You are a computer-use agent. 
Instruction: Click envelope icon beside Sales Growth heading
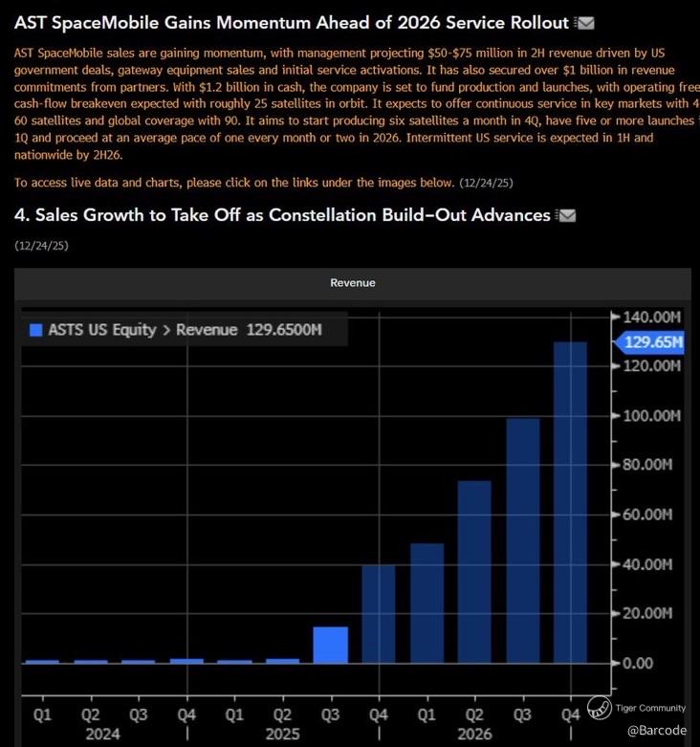(566, 215)
